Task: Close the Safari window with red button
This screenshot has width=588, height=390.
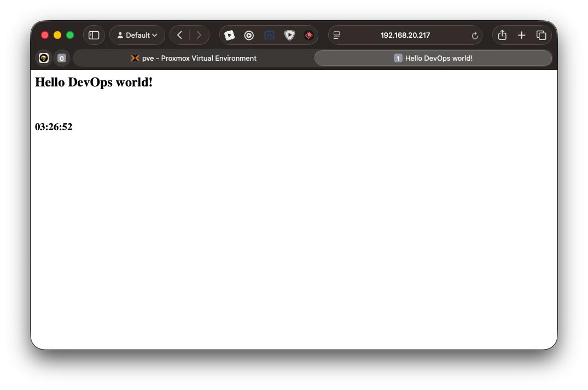Action: point(45,35)
